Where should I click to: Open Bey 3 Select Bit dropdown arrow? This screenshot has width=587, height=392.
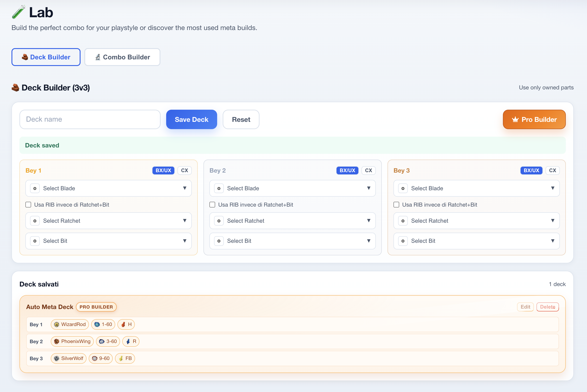pos(553,241)
